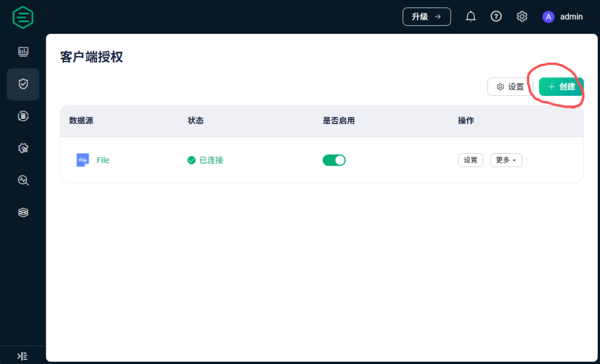Expand the 更多 dropdown in File row
Screen dimensions: 600x364
(506, 160)
